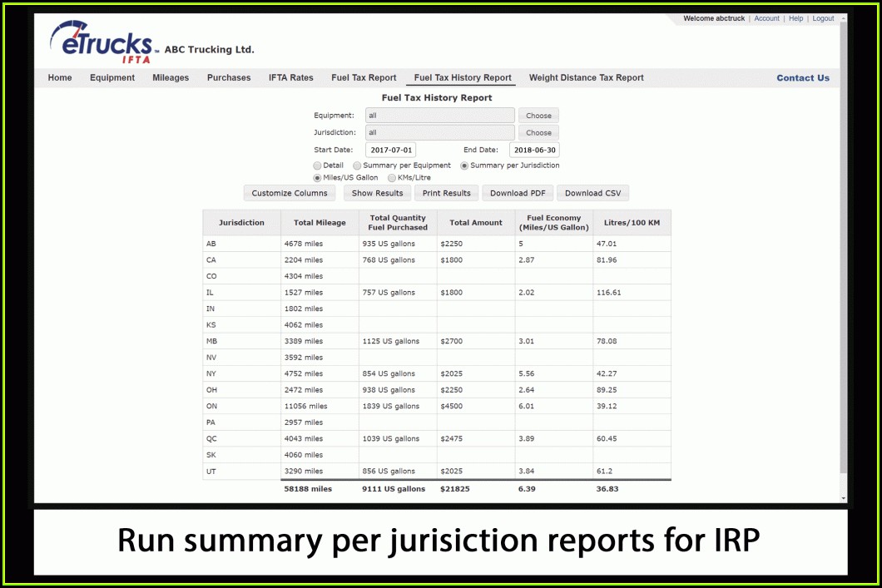The width and height of the screenshot is (882, 588).
Task: Download the report as CSV
Action: (x=593, y=193)
